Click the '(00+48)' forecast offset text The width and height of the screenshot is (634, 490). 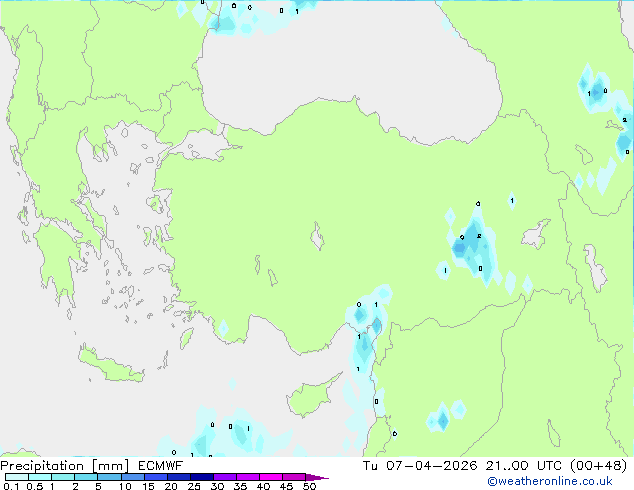598,466
